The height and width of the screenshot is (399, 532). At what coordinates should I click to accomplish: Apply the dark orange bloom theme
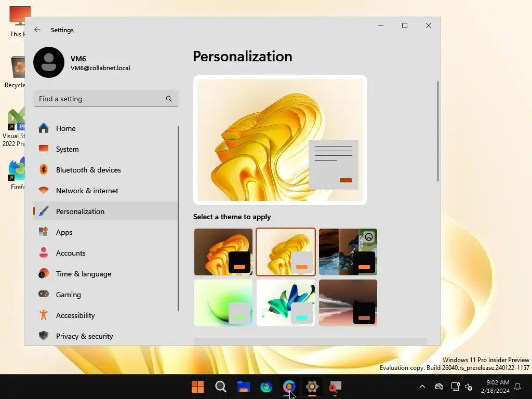click(x=223, y=252)
